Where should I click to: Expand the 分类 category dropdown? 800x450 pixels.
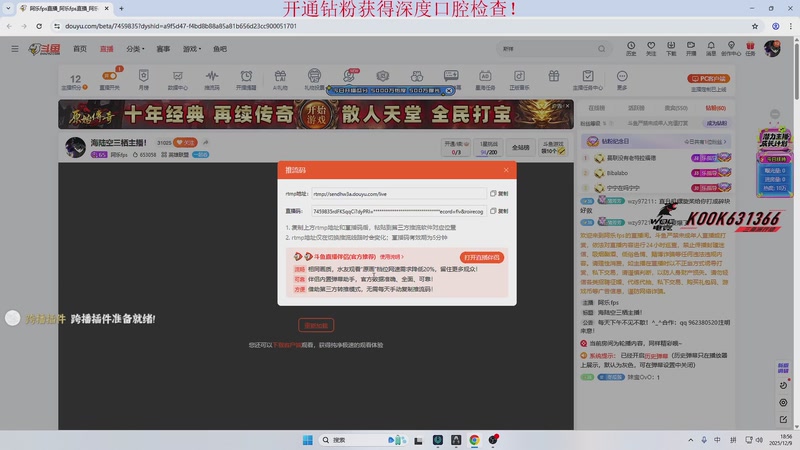point(135,49)
